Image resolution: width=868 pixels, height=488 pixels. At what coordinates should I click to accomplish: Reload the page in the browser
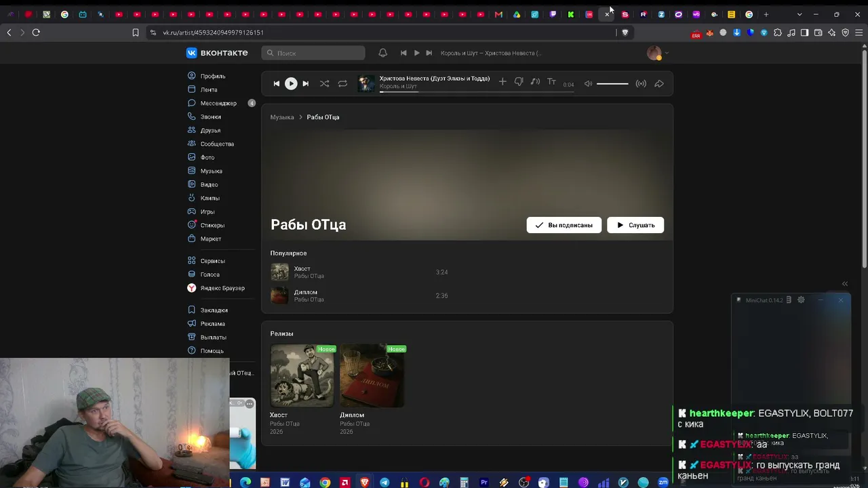click(x=36, y=33)
